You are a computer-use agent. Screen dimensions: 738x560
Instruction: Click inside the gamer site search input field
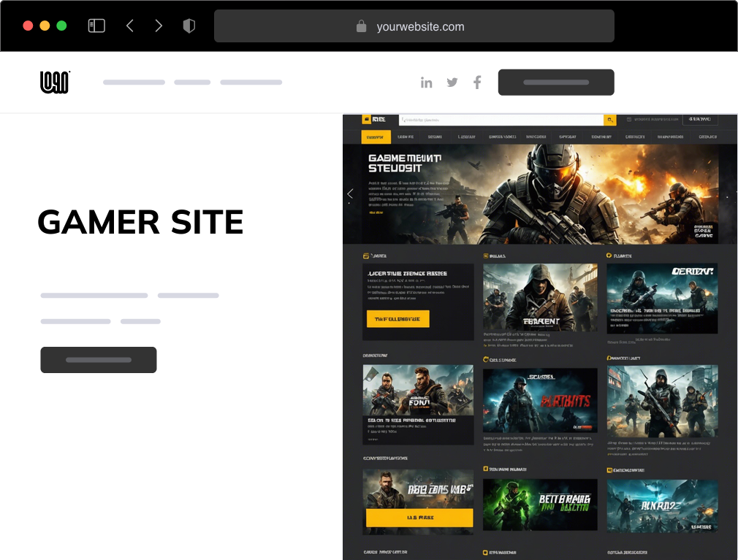click(501, 120)
